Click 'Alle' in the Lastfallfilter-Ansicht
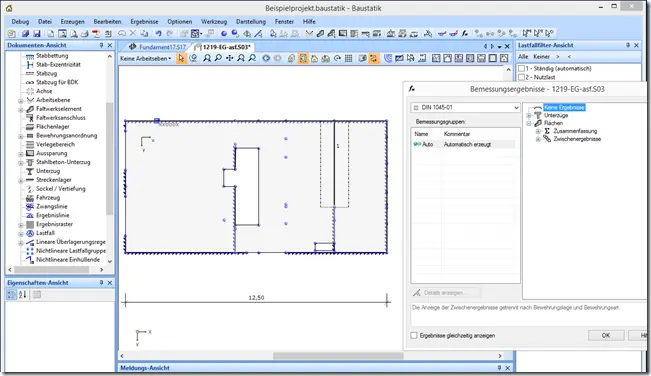This screenshot has width=651, height=376. [x=523, y=56]
